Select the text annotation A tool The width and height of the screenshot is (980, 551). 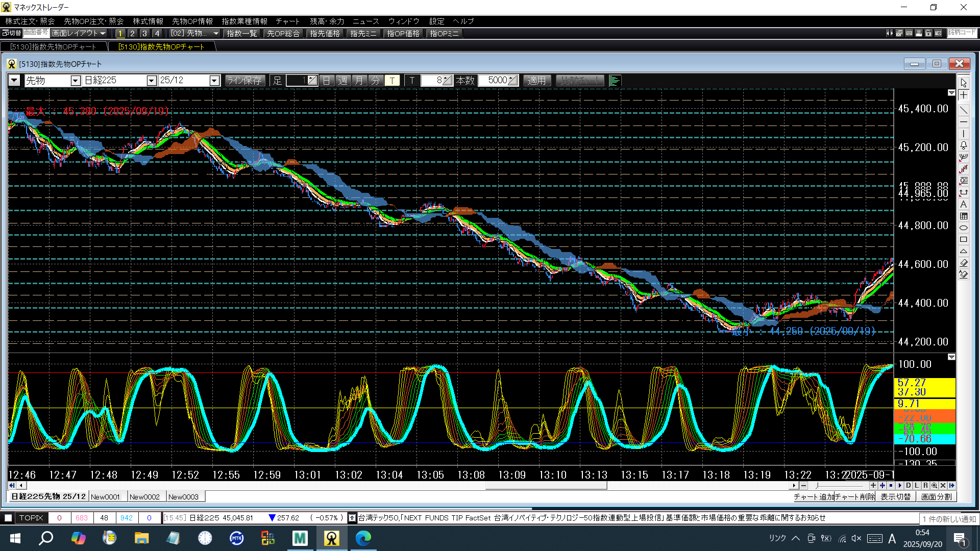click(963, 204)
